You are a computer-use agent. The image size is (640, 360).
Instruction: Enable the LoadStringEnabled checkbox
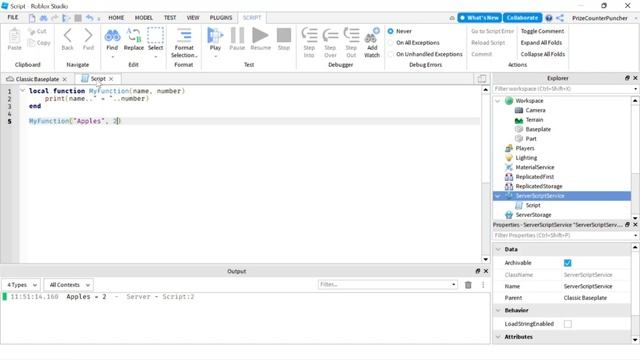coord(567,324)
